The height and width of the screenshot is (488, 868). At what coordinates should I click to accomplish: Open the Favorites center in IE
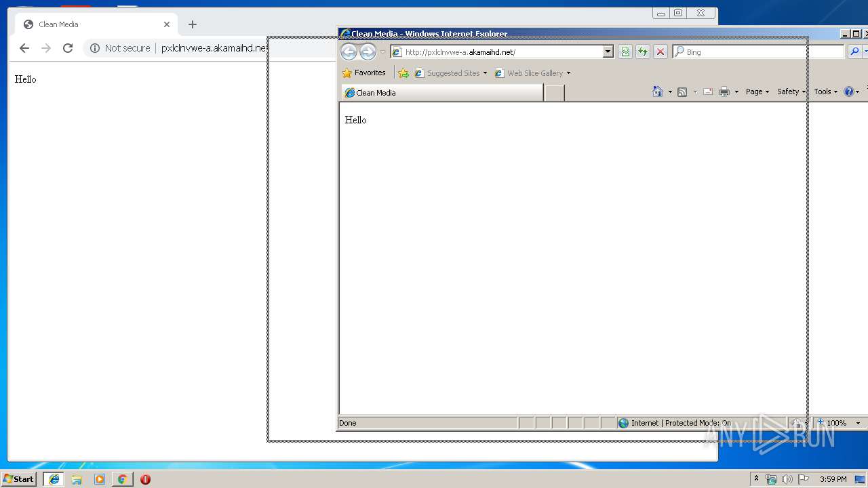pyautogui.click(x=364, y=73)
